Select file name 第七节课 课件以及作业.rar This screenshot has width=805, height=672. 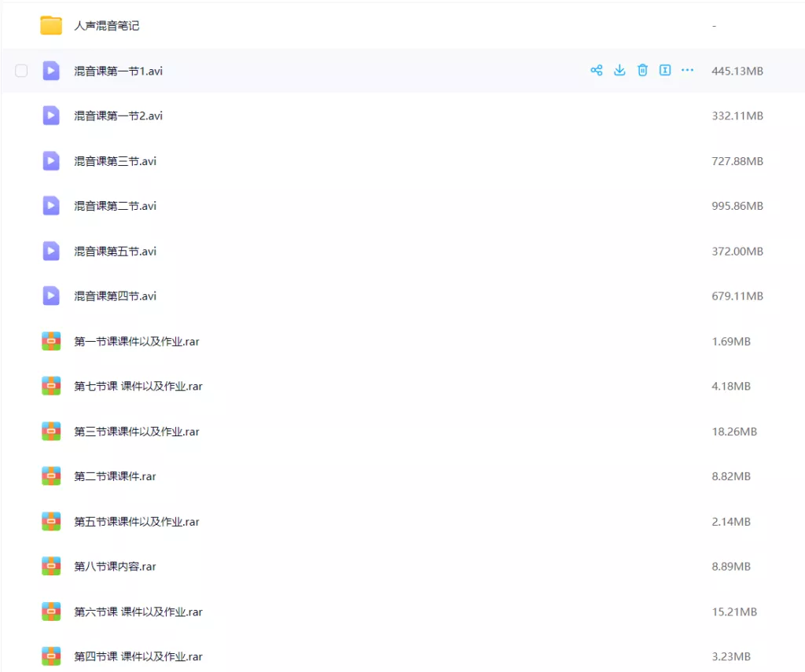[138, 386]
